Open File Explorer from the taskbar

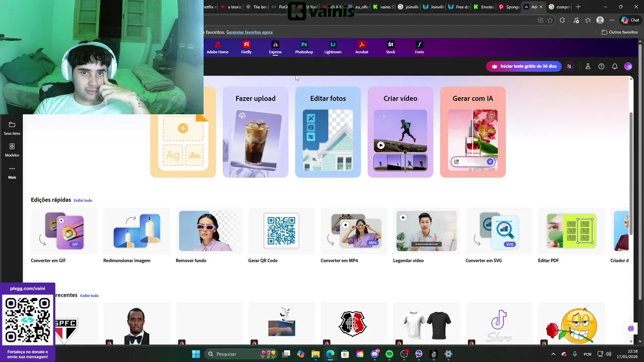315,354
